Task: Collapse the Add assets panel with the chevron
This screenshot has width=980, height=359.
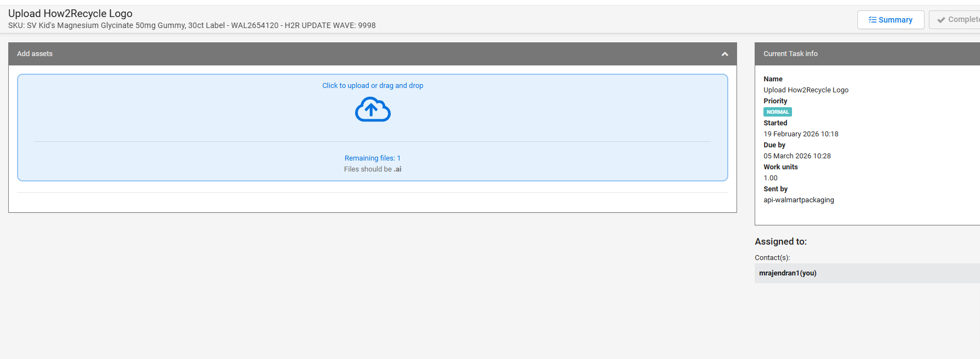Action: click(x=724, y=54)
